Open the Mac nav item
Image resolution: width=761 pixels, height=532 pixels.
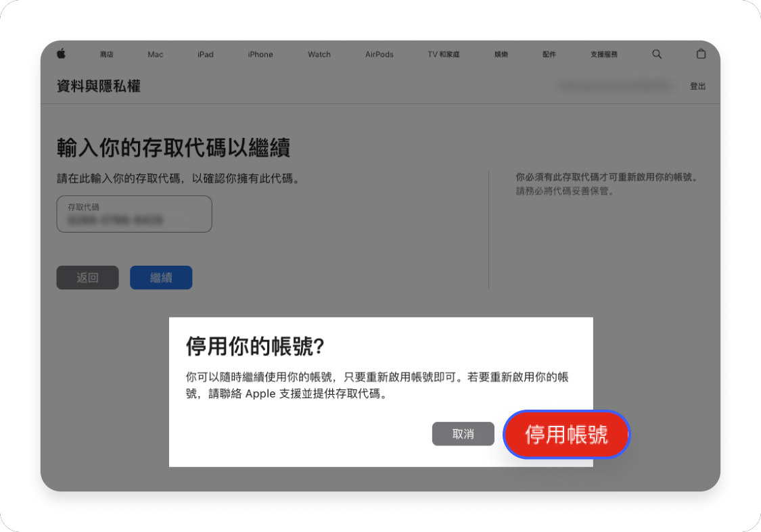(x=156, y=54)
